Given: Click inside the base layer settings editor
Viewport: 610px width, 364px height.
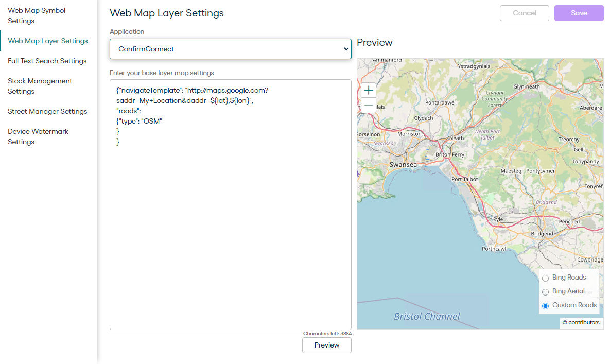Looking at the screenshot, I should (x=230, y=206).
